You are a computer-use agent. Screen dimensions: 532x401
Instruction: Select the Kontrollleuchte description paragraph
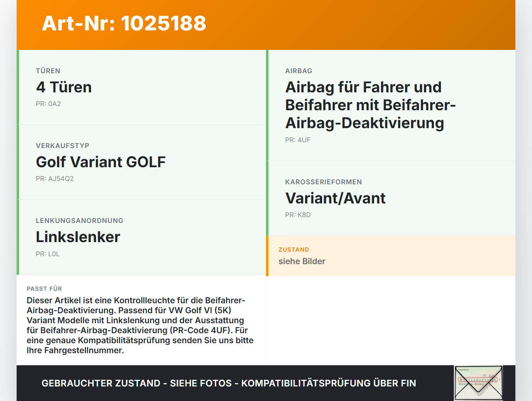tap(140, 325)
